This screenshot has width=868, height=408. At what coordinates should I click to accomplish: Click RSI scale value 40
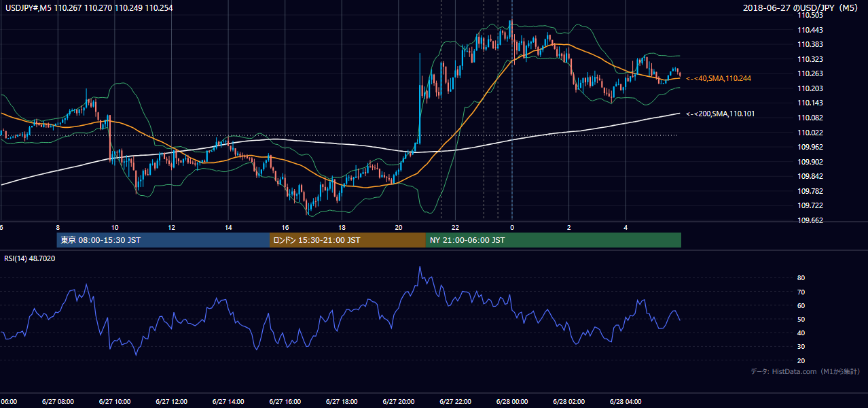(x=801, y=333)
